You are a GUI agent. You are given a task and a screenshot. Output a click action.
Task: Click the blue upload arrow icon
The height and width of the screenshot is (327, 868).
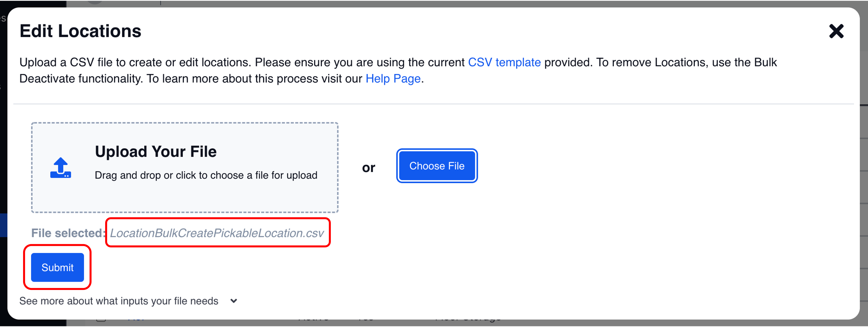coord(61,167)
